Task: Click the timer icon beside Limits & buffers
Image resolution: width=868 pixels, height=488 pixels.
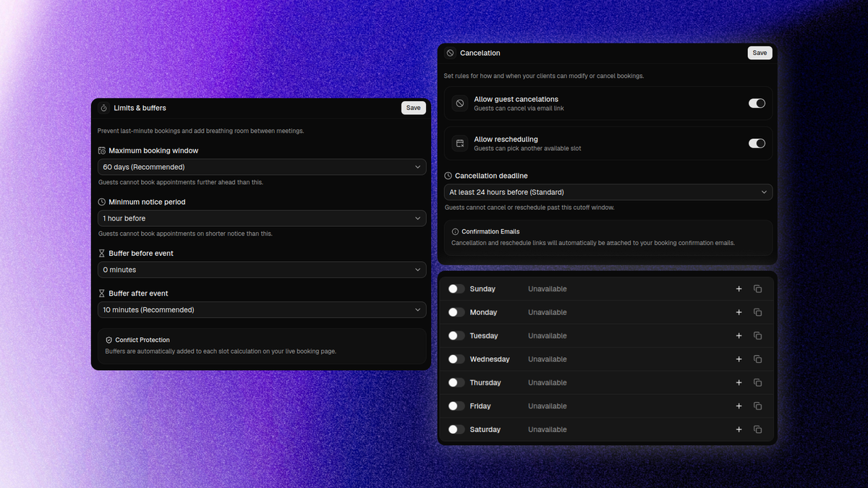Action: pos(103,108)
